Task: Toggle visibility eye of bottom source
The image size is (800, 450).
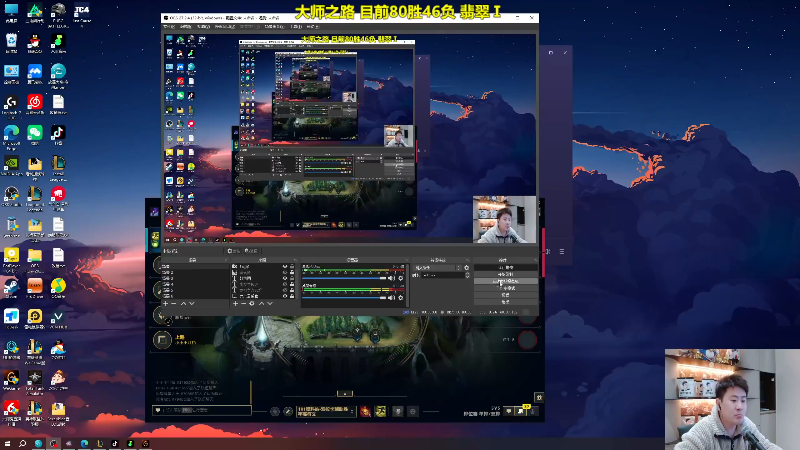Action: [285, 296]
